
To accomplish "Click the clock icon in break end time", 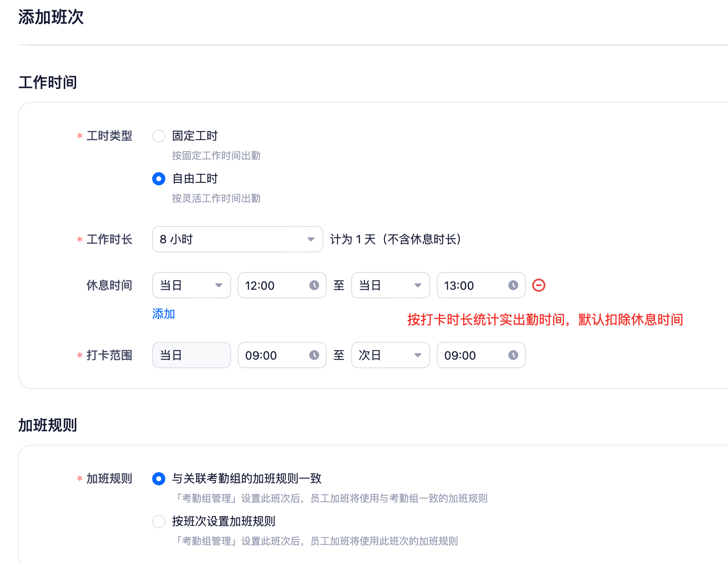I will (513, 285).
